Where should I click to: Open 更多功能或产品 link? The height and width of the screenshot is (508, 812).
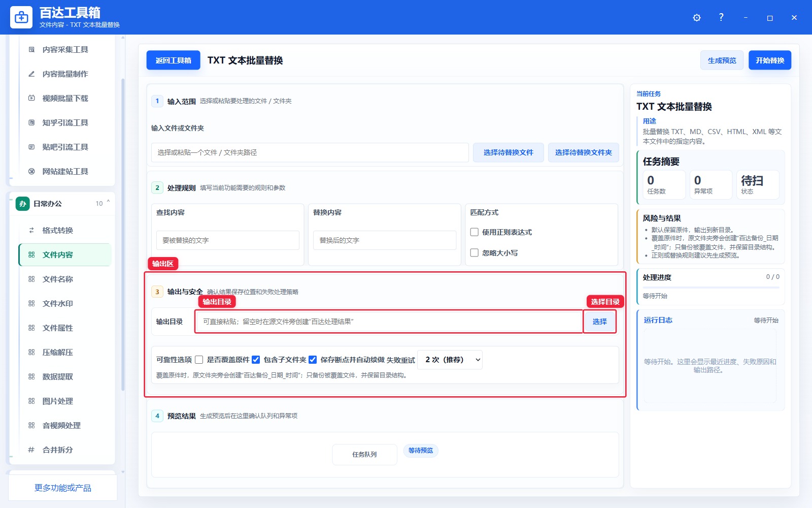click(62, 488)
